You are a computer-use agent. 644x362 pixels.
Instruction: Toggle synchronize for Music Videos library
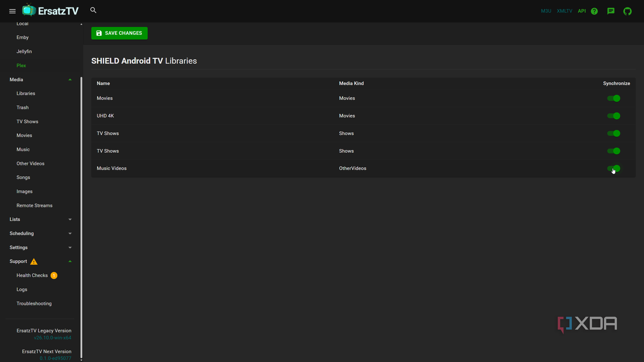[x=614, y=169]
